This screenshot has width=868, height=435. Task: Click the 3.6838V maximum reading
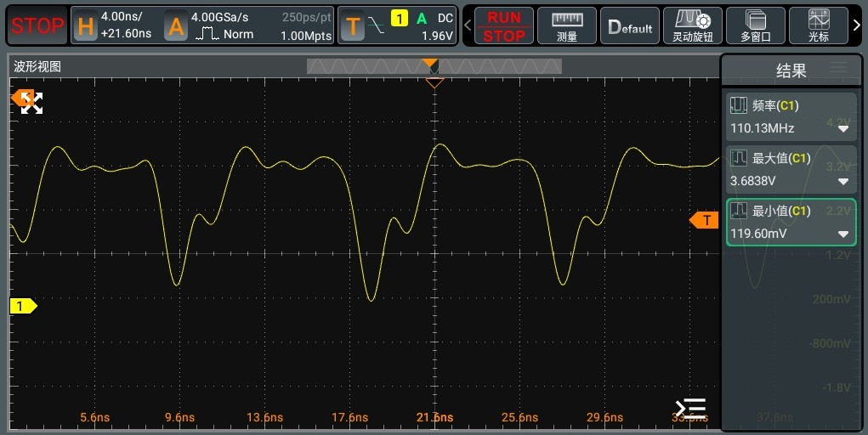point(753,181)
